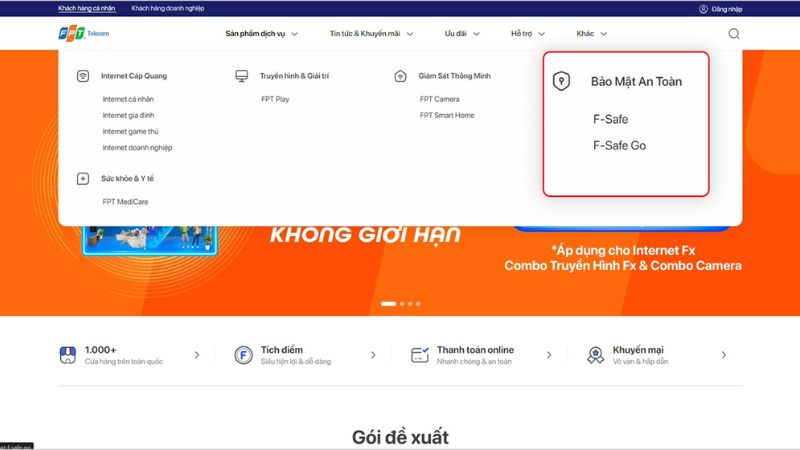Click the user account icon
Screen dimensions: 800x450
click(x=703, y=9)
